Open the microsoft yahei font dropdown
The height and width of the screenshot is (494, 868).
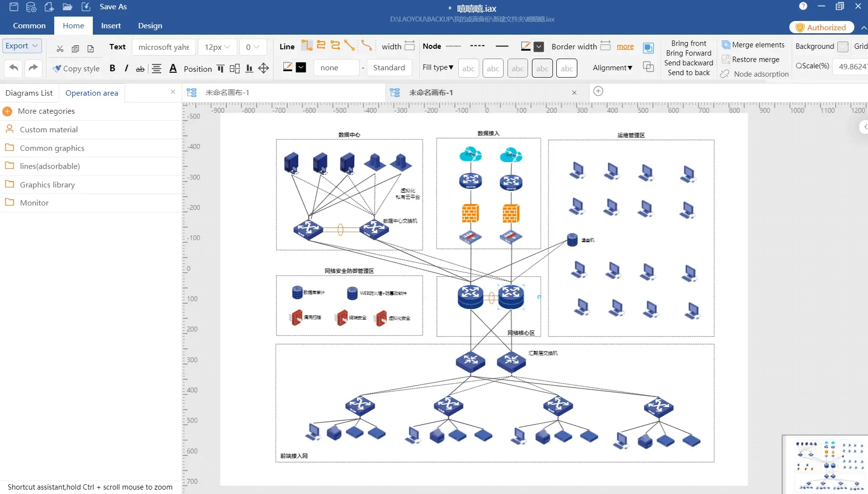tap(164, 47)
